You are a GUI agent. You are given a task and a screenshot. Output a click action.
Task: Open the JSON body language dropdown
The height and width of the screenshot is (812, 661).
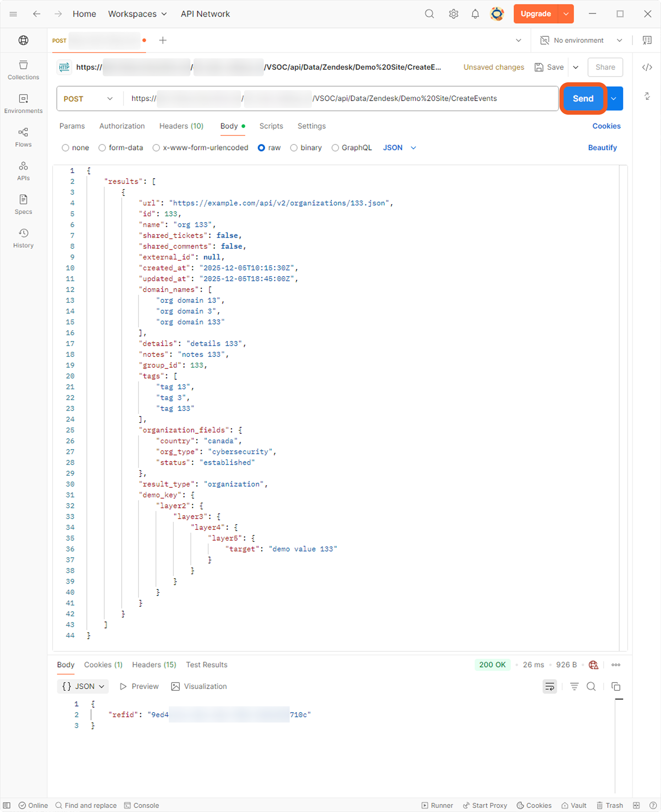pyautogui.click(x=399, y=148)
